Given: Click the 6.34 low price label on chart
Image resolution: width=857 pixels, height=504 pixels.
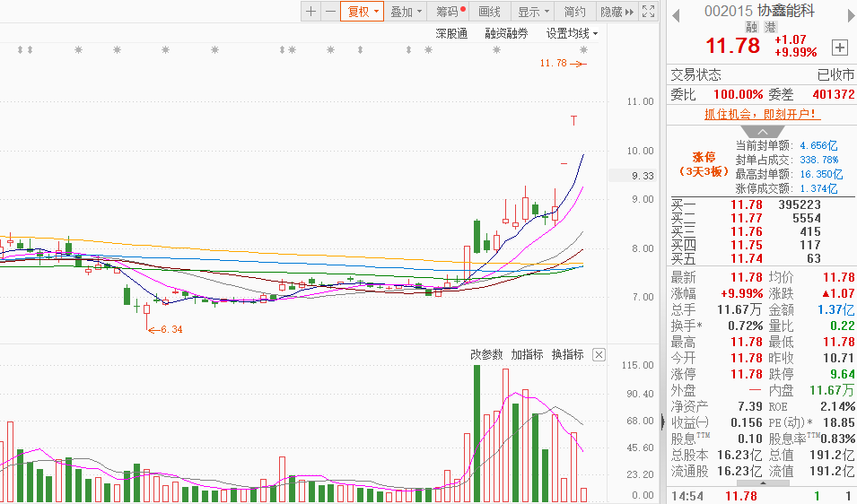Looking at the screenshot, I should [x=171, y=329].
